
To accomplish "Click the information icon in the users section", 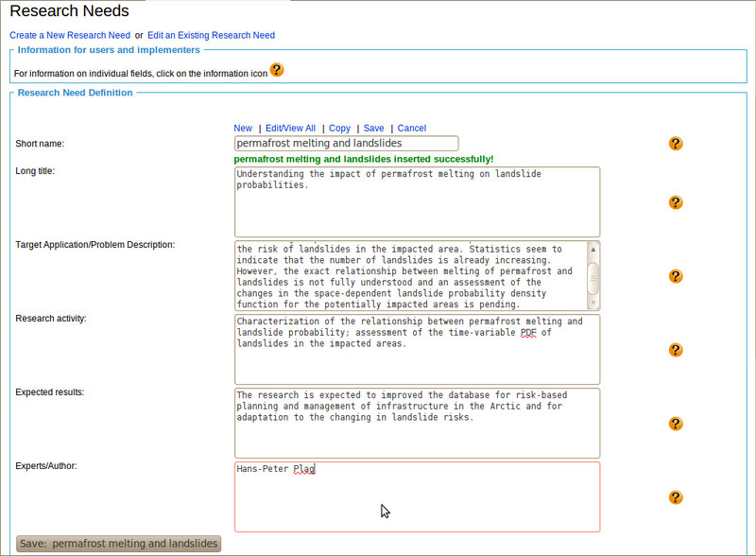I will click(x=277, y=70).
